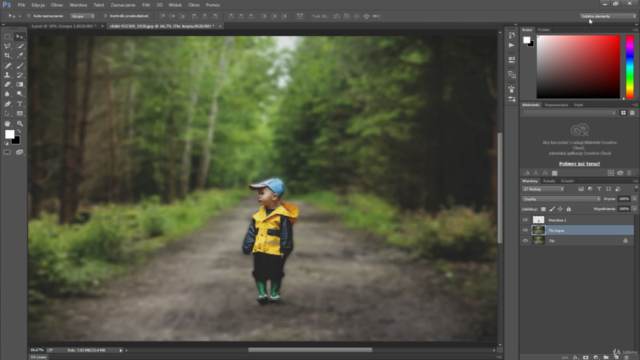Select the History Brush tool

20,75
